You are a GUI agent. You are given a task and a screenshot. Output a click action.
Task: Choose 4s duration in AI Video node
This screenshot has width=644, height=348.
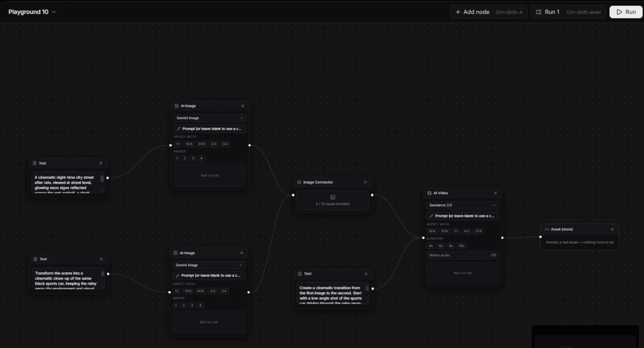pyautogui.click(x=431, y=246)
